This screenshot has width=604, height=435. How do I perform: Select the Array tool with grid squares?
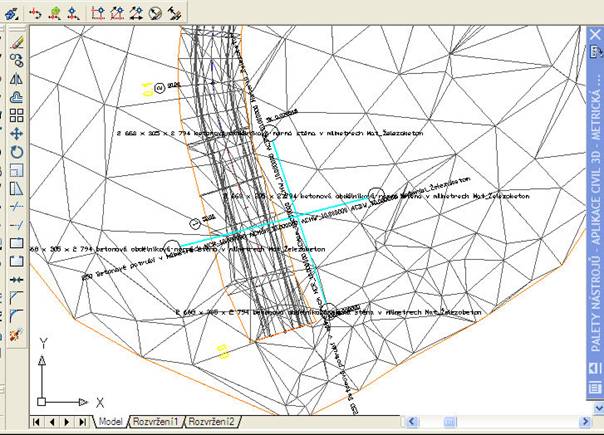(16, 114)
